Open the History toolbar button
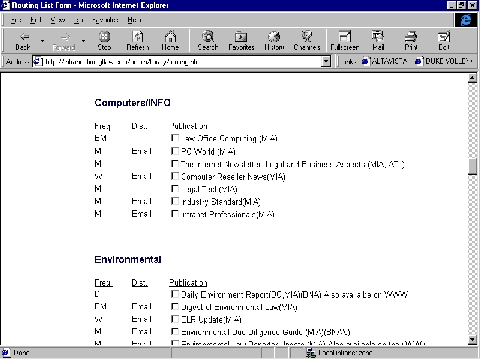This screenshot has width=480, height=360. coord(274,41)
